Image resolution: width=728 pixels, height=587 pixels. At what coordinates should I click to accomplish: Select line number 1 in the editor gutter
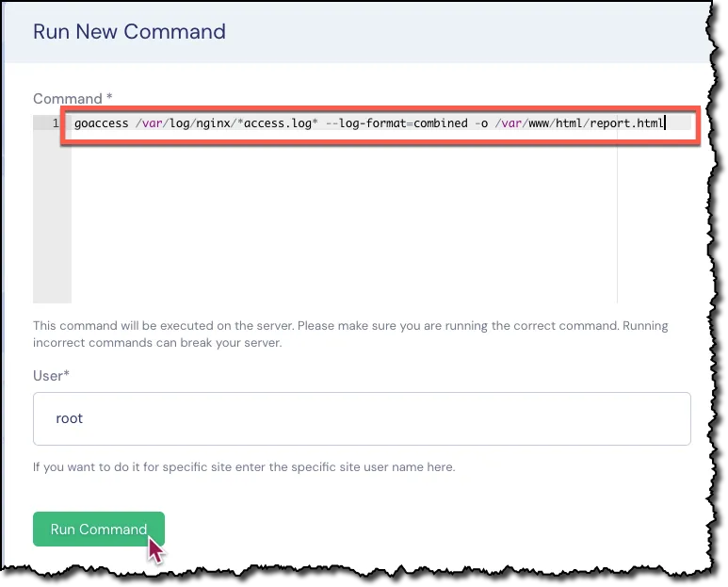click(56, 123)
